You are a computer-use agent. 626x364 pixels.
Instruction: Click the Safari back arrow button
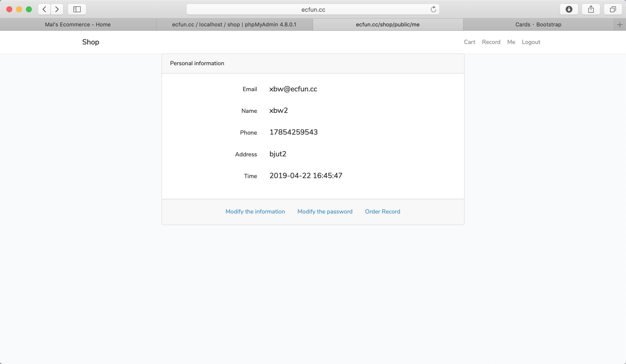point(45,10)
